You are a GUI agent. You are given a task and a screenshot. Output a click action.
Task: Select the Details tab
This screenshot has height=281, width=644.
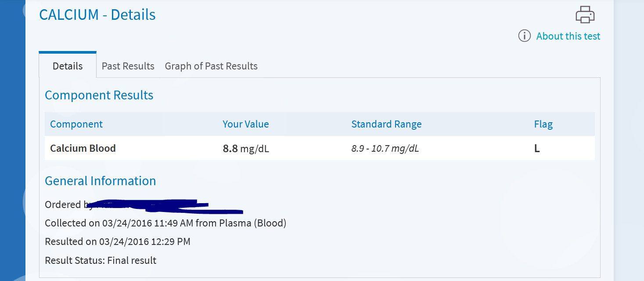click(68, 66)
